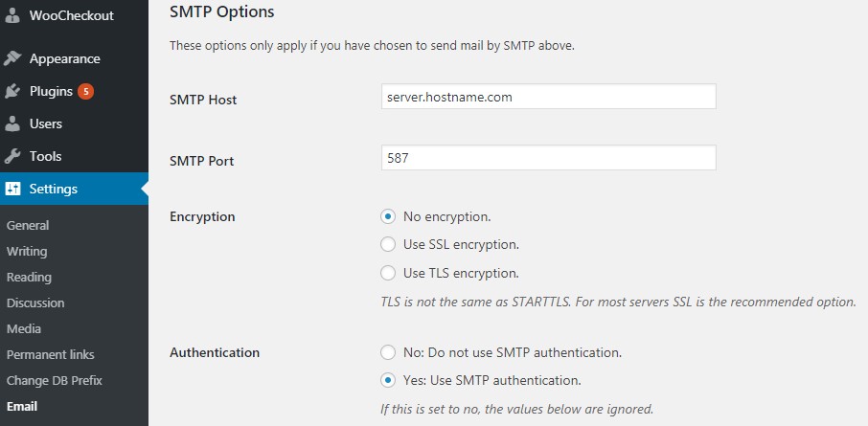Click the Plugins plug icon
Viewport: 868px width, 426px height.
point(12,92)
